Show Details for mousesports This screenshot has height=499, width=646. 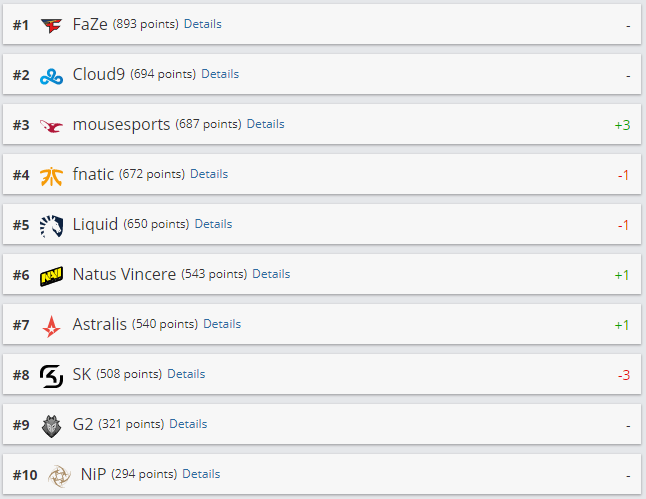coord(265,124)
